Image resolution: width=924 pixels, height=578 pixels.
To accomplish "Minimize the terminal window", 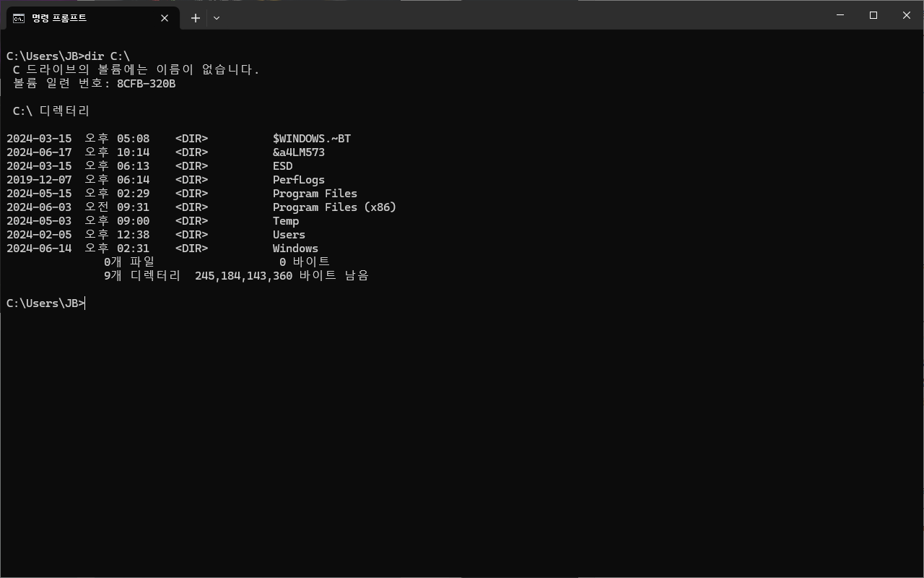I will [840, 15].
